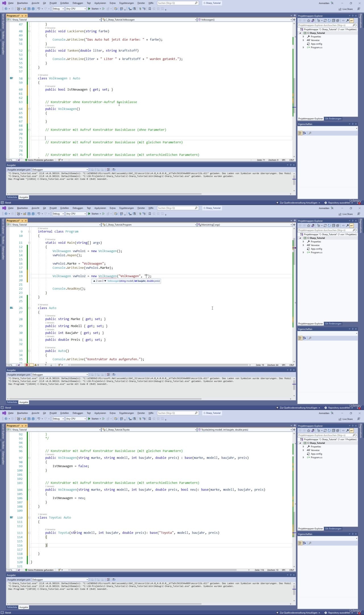Click the wrench Properties icon in top explorer toolbar
The height and width of the screenshot is (615, 364).
347,20
